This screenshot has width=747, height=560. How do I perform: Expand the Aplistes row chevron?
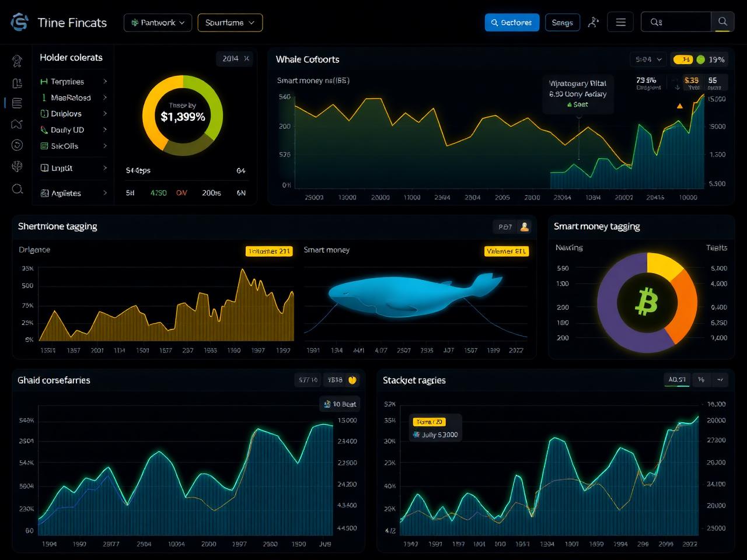coord(105,193)
